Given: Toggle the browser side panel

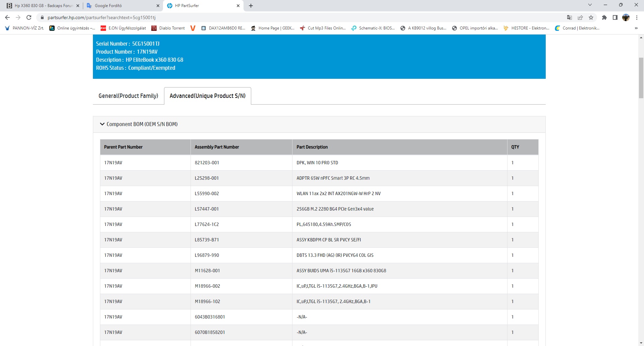Looking at the screenshot, I should pyautogui.click(x=615, y=17).
